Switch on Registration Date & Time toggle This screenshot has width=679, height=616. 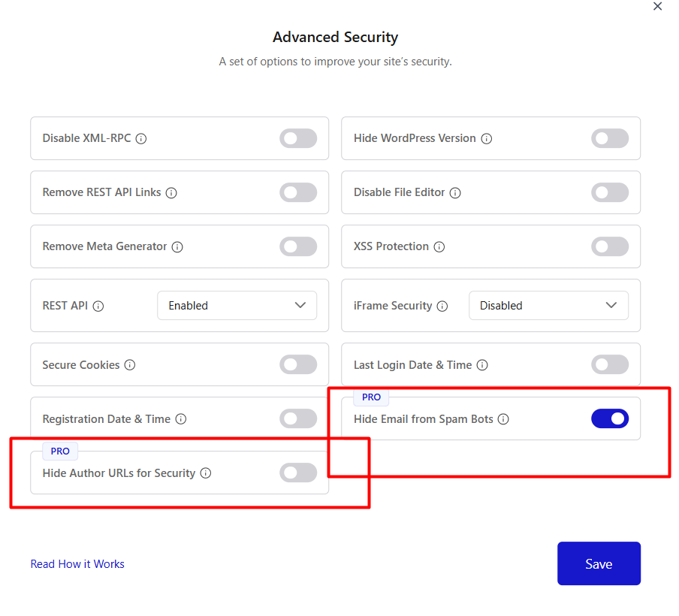[x=298, y=418]
